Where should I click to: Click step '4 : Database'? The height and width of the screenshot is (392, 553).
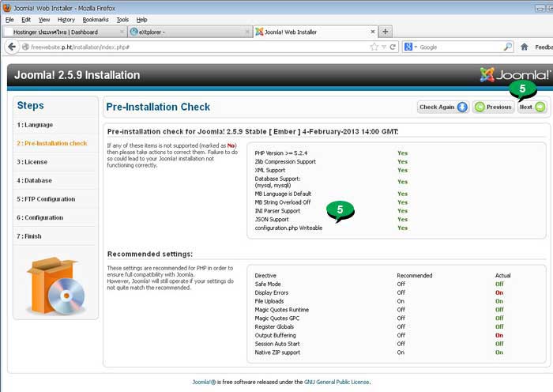pyautogui.click(x=34, y=181)
